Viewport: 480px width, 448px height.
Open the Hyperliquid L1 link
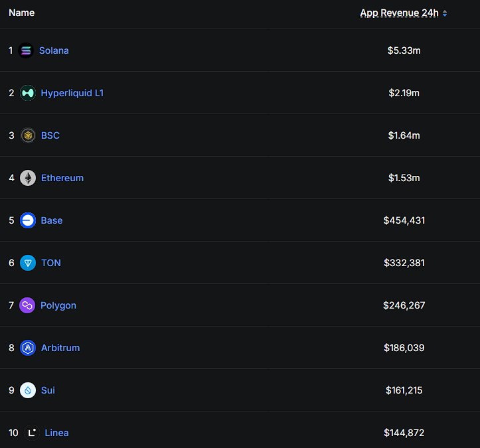coord(72,93)
